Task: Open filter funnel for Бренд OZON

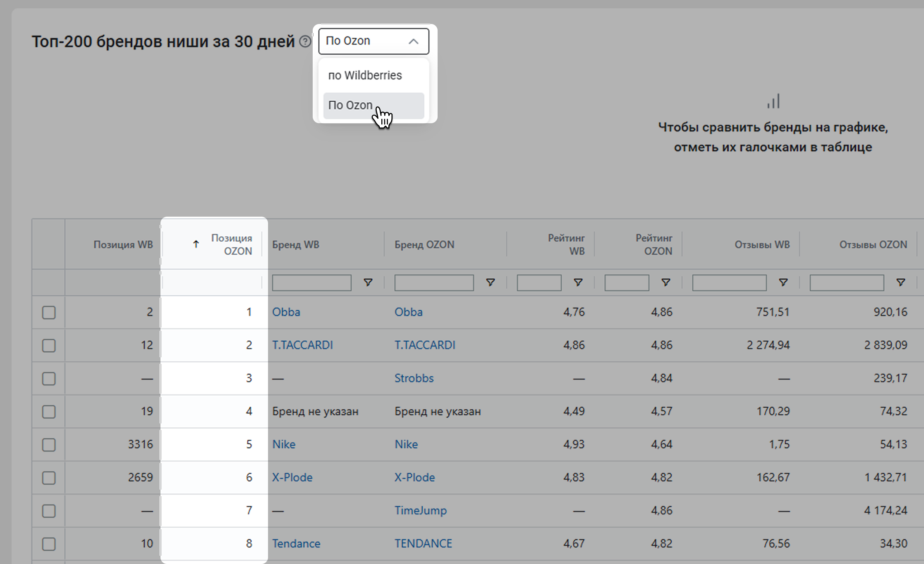Action: pos(490,282)
